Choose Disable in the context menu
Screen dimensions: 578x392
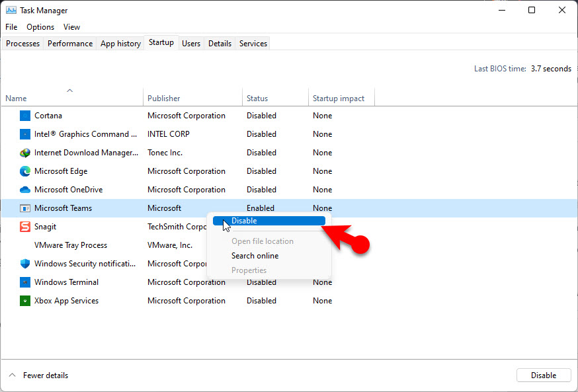[269, 221]
